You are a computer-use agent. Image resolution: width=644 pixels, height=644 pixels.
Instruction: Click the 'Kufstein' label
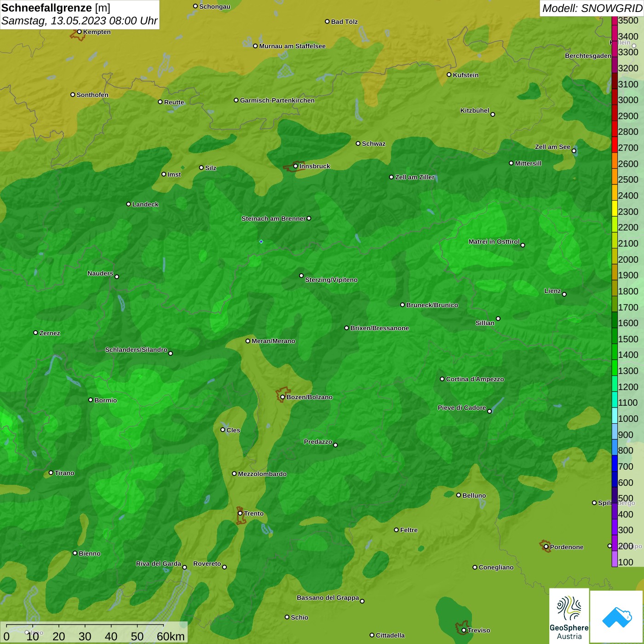click(x=466, y=75)
